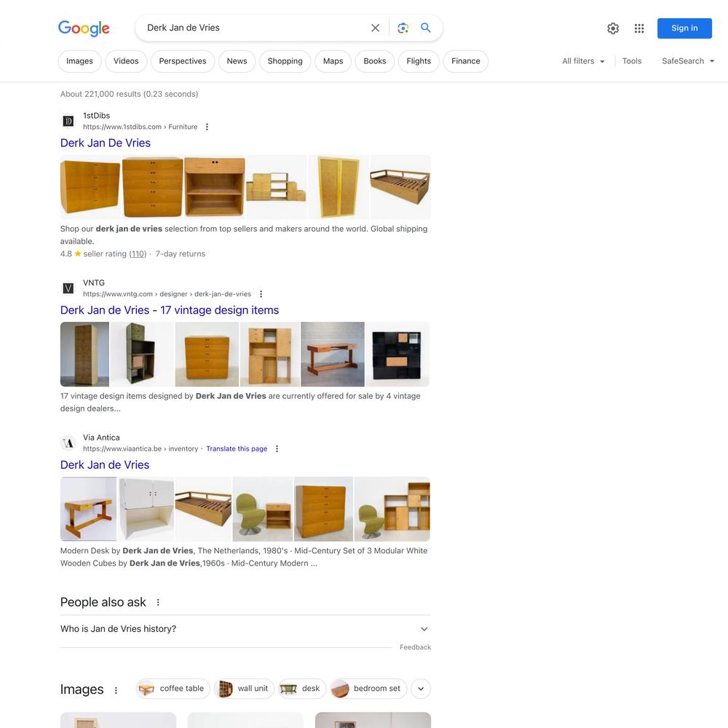
Task: Click into the Google search field
Action: click(254, 28)
